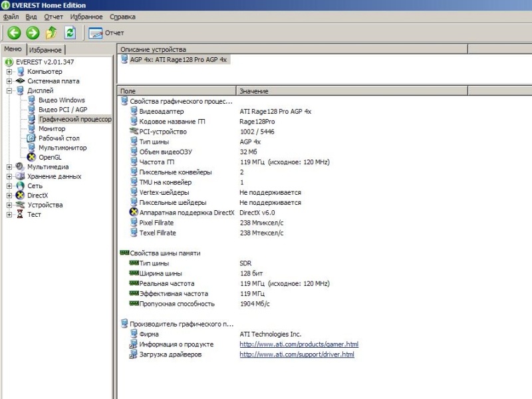Select Видео PCI / AGP item
This screenshot has width=532, height=399.
63,110
